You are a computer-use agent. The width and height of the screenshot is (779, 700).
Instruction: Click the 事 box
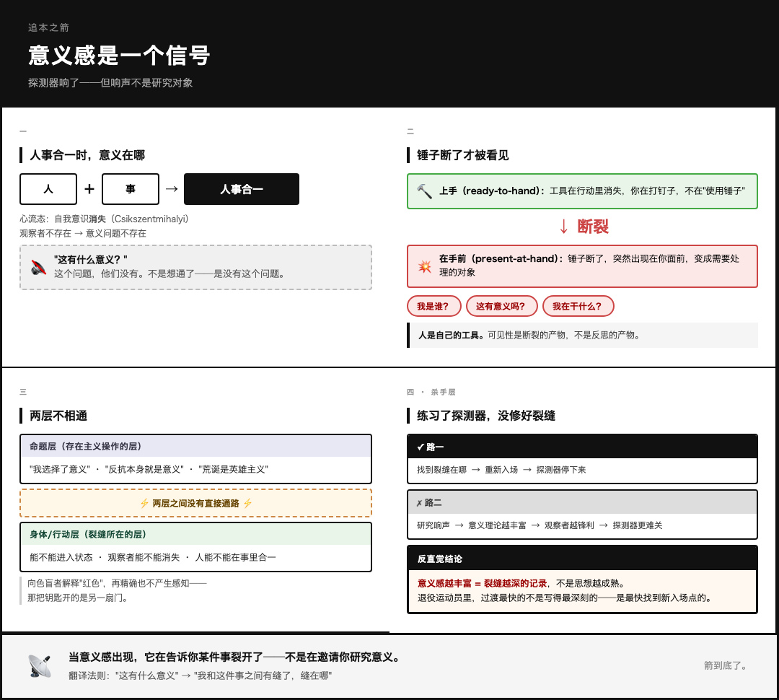click(x=130, y=189)
